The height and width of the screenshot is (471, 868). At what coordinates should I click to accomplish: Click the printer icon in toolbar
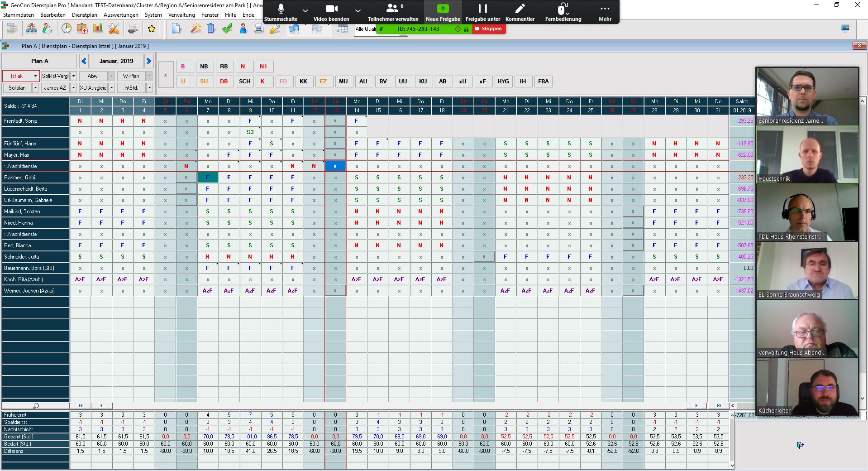point(258,29)
